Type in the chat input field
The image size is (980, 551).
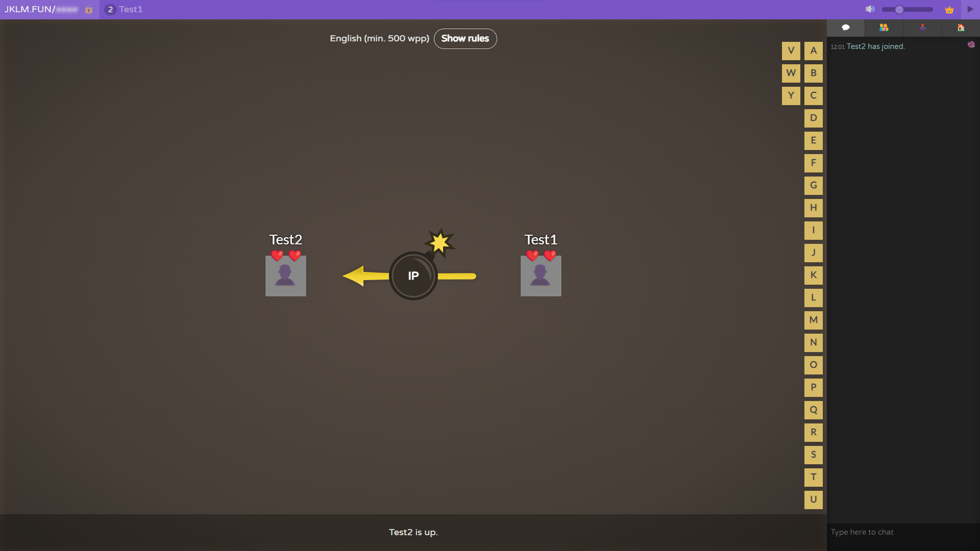[902, 532]
